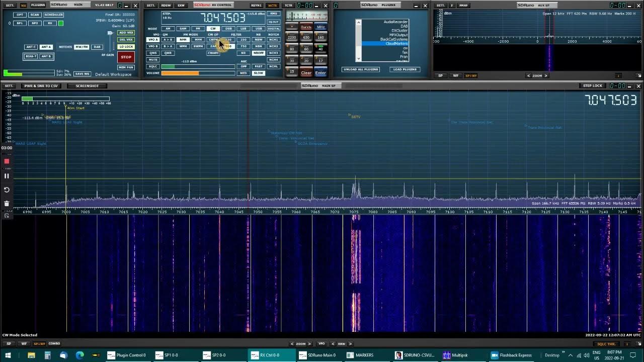Click the 40m Start band marker
644x362 pixels.
click(75, 108)
